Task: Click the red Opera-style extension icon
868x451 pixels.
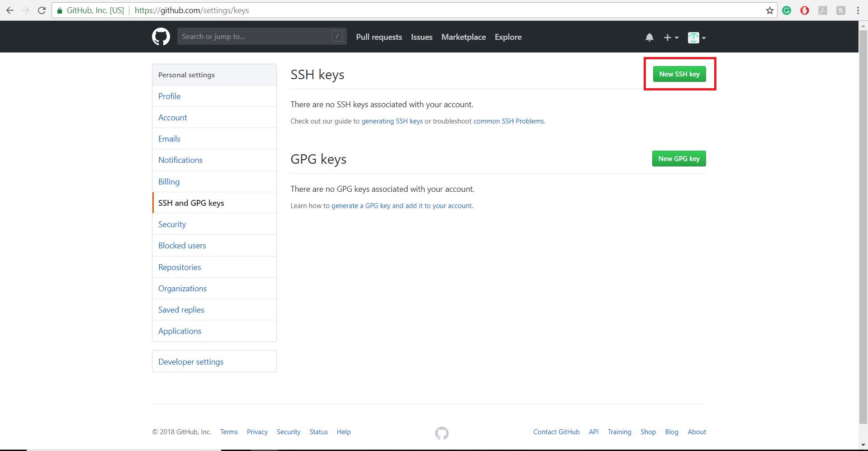Action: pos(805,10)
